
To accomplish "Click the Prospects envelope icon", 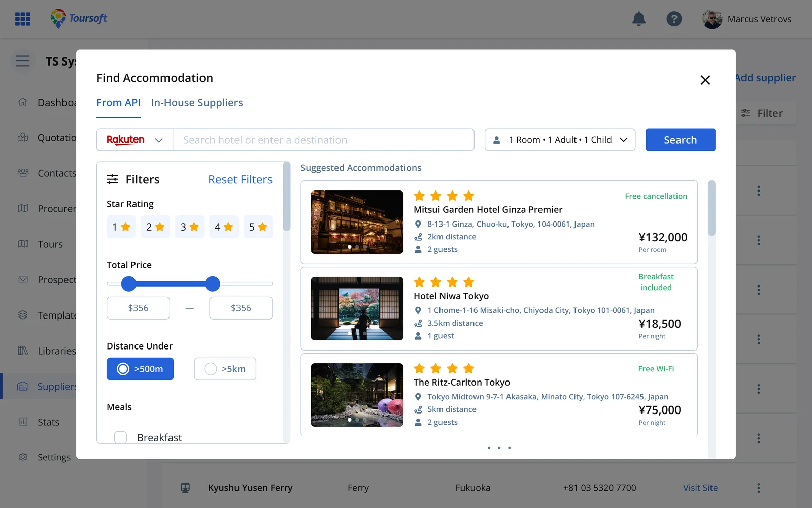I will coord(23,279).
